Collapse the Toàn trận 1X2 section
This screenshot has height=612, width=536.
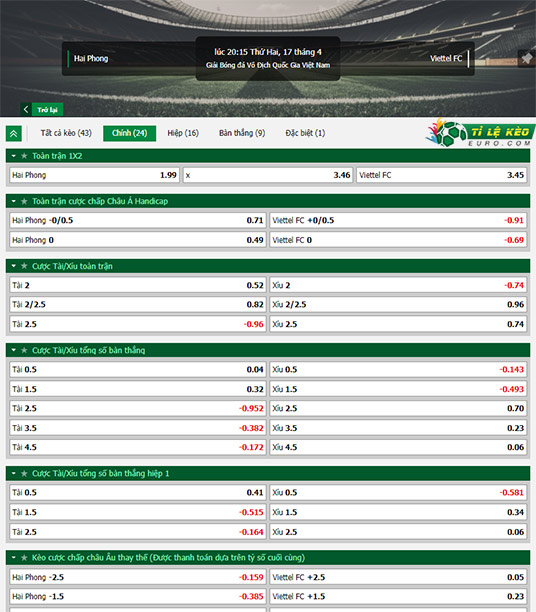coord(14,156)
